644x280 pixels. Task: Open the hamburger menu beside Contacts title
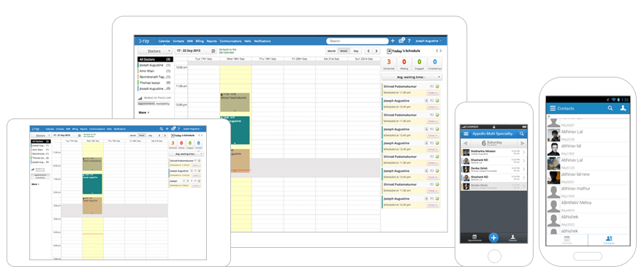tap(553, 108)
